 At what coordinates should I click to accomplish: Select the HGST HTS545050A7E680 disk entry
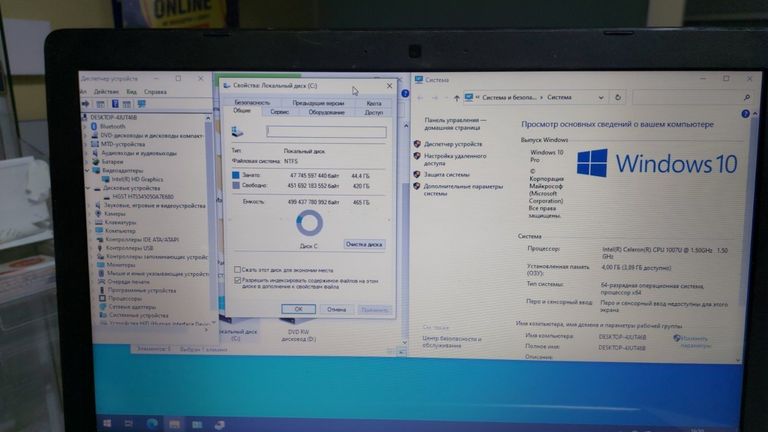point(143,196)
